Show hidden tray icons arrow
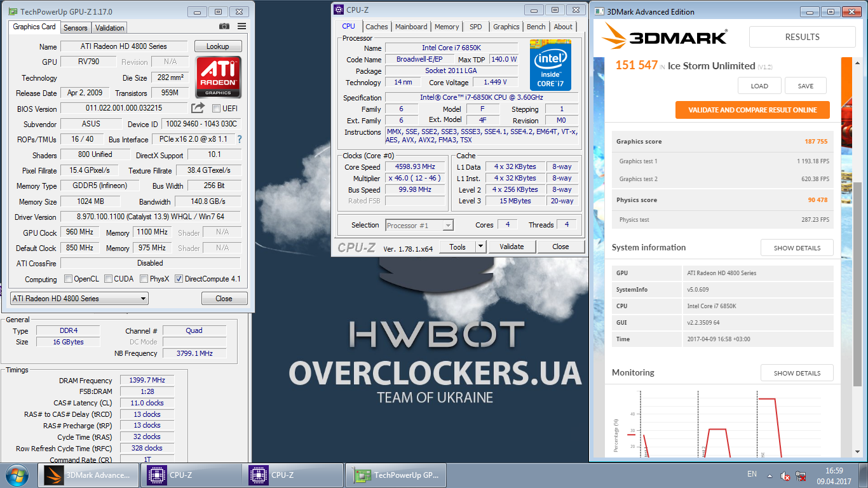Image resolution: width=868 pixels, height=488 pixels. (x=770, y=475)
